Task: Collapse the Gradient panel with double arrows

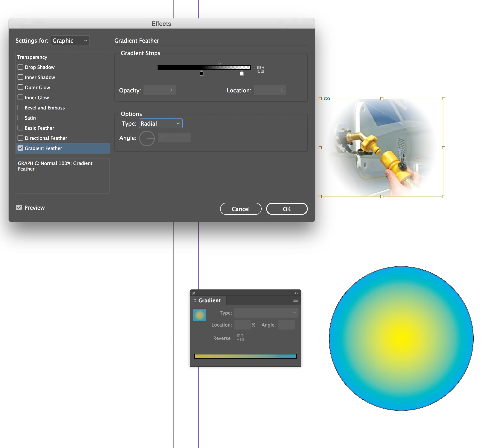Action: click(x=296, y=293)
